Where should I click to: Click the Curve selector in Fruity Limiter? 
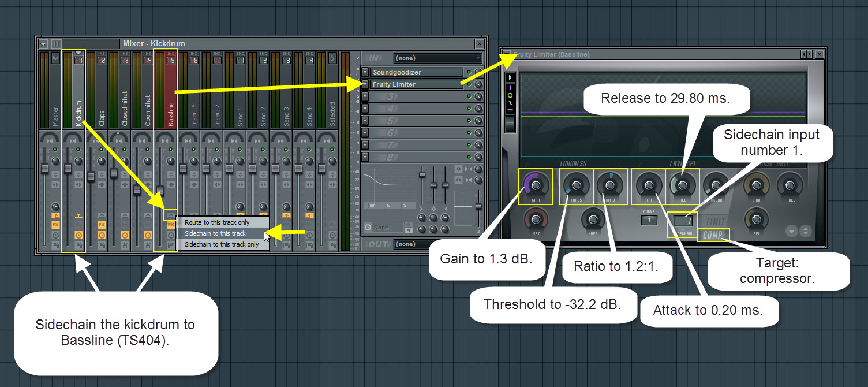(x=649, y=221)
